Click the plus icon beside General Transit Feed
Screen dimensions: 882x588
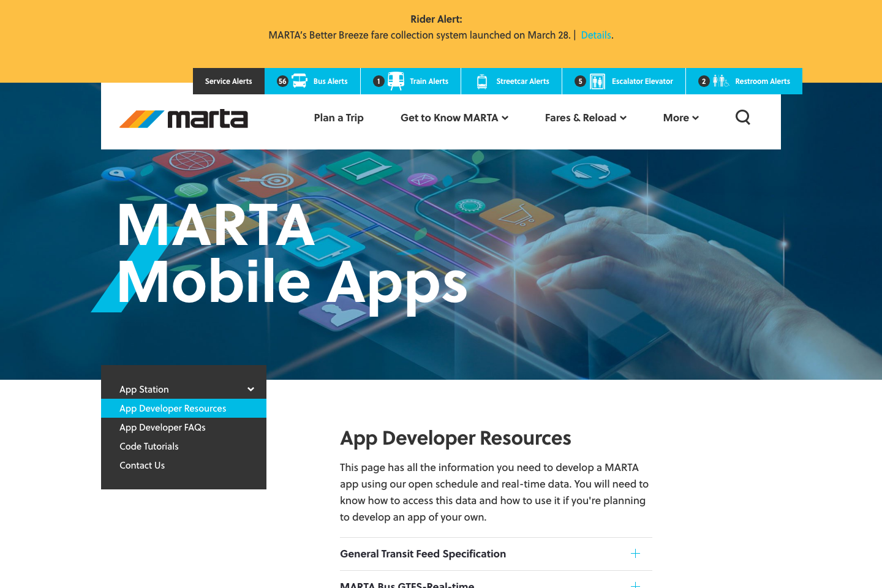[635, 554]
